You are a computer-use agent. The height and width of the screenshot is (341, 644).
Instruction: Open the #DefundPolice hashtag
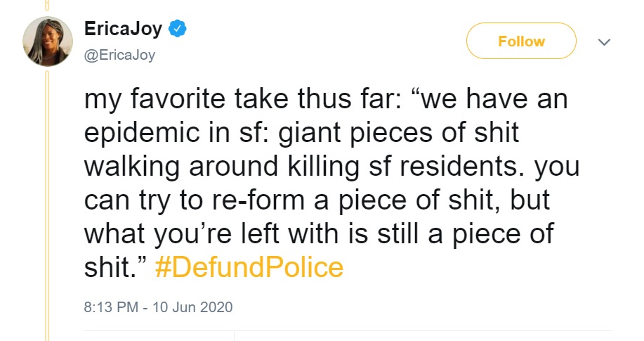tap(249, 267)
